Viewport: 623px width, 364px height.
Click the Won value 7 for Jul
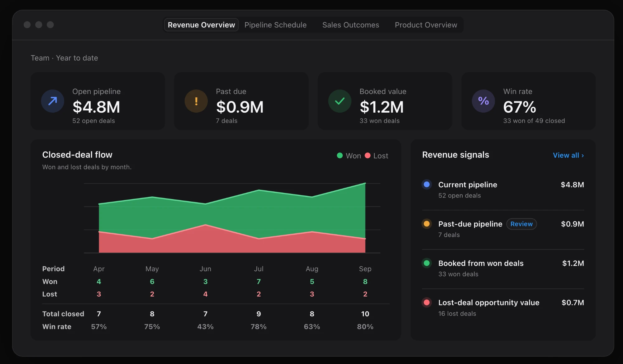(x=259, y=282)
